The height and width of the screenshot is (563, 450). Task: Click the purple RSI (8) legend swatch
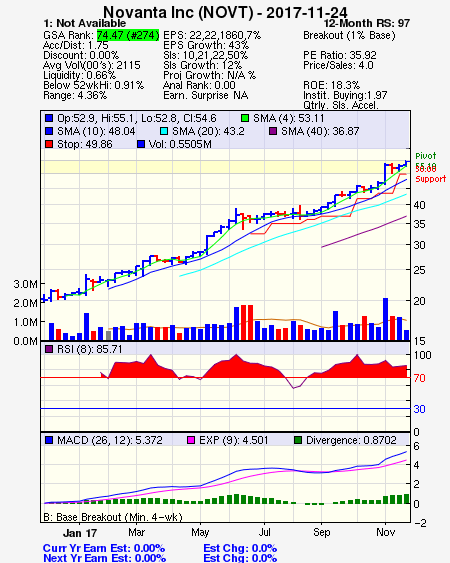pyautogui.click(x=49, y=349)
